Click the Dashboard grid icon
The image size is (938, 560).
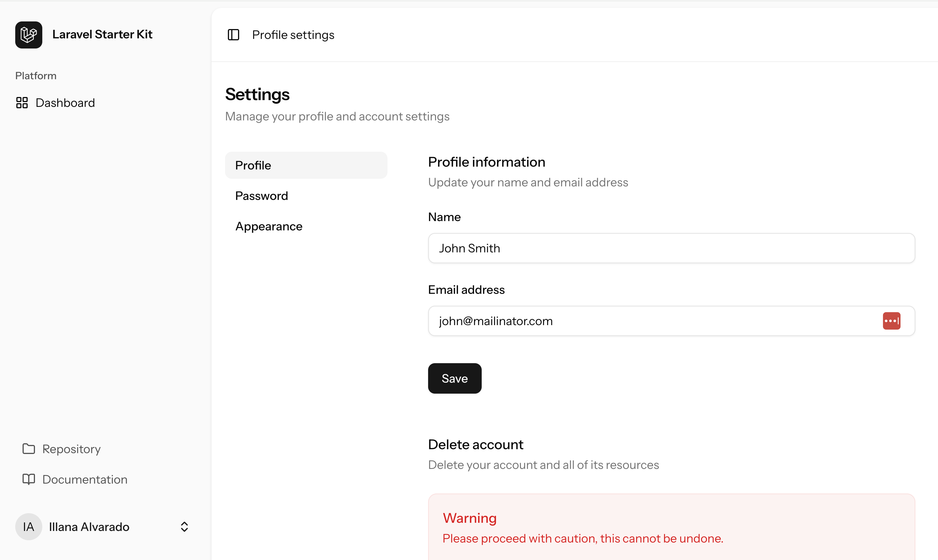(x=22, y=103)
